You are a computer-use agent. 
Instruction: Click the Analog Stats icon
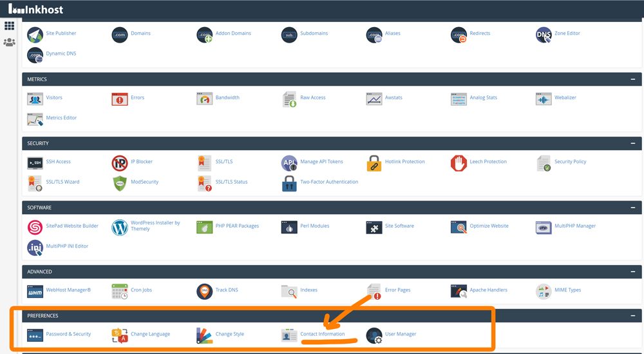459,99
